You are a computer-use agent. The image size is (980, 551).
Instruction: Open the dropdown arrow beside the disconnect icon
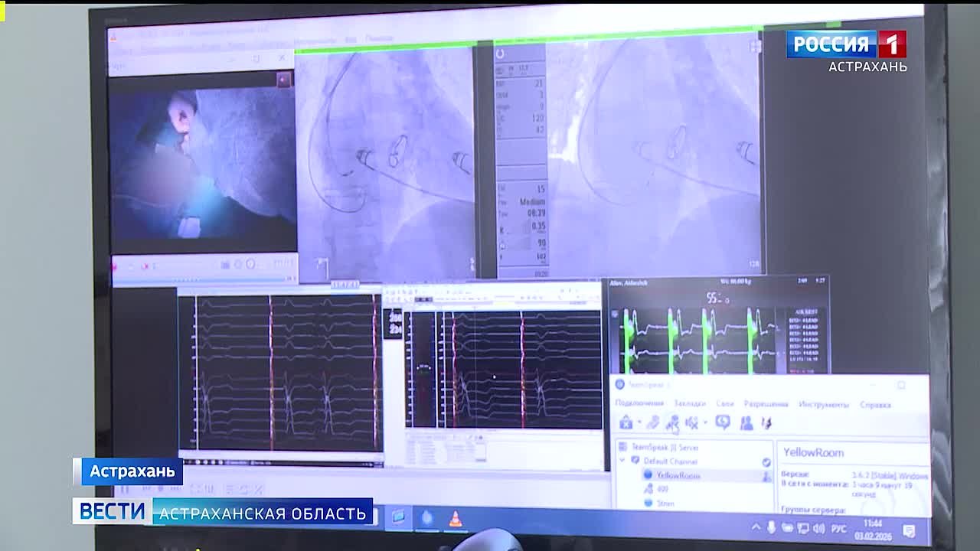[639, 423]
